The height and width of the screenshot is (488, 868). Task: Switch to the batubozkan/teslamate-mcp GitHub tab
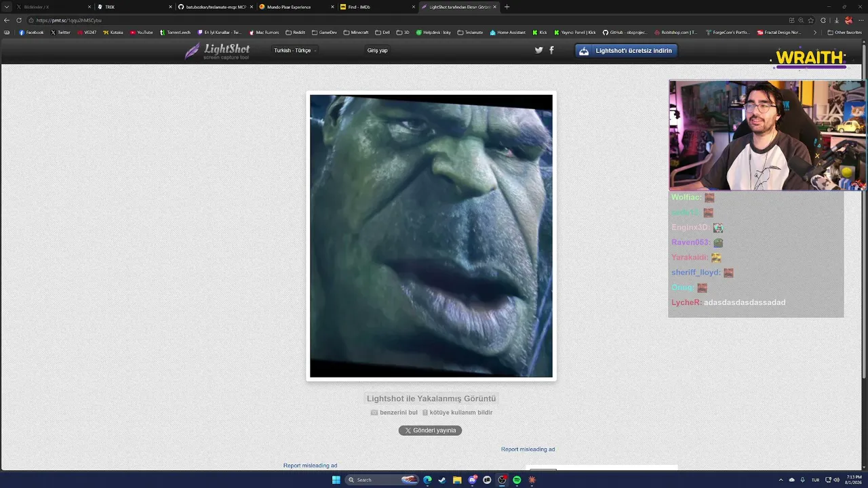[214, 7]
